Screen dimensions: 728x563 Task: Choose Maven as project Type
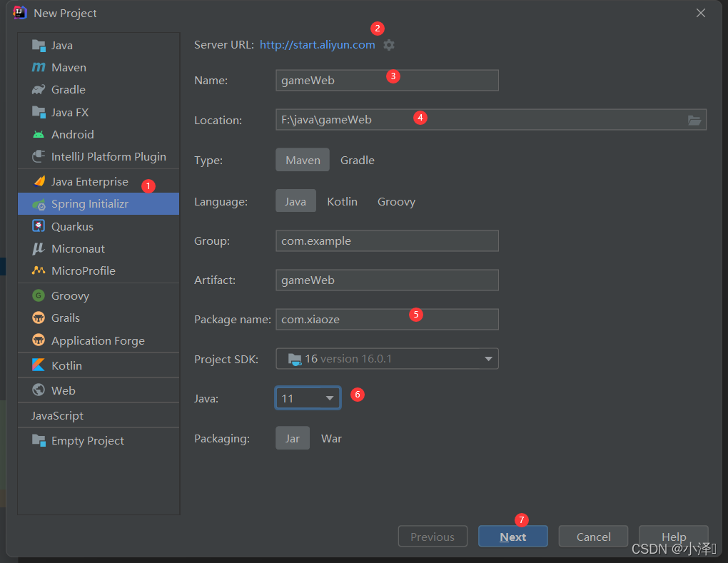pyautogui.click(x=303, y=160)
